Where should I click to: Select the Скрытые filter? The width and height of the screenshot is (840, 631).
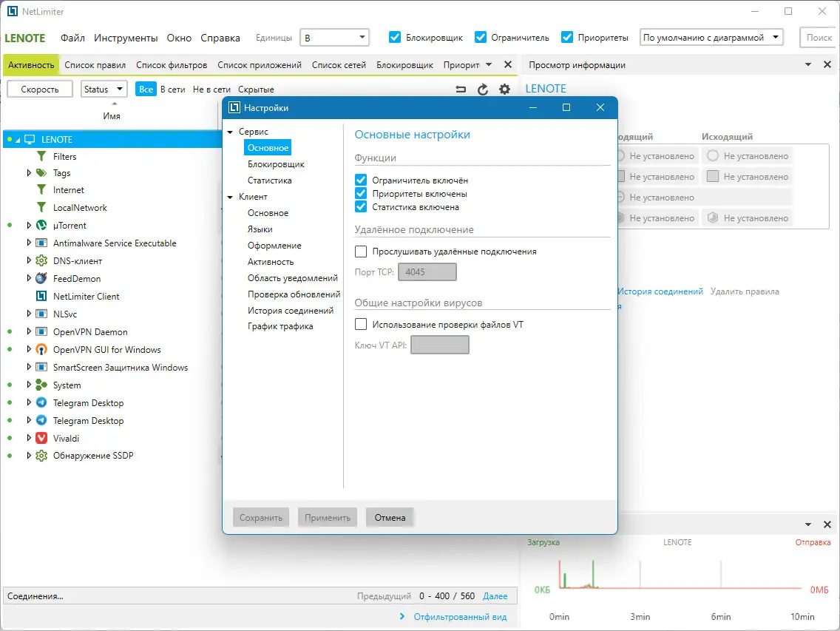[x=256, y=90]
